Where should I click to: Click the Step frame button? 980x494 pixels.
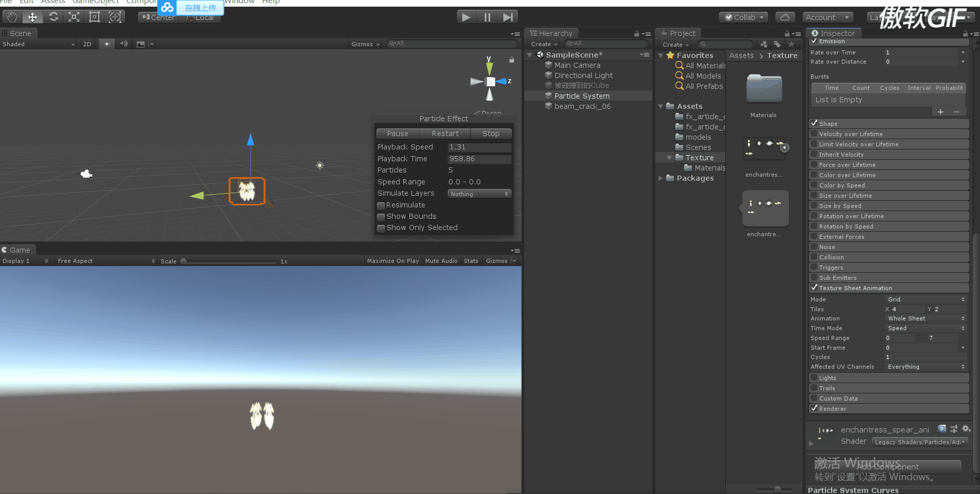click(x=508, y=17)
